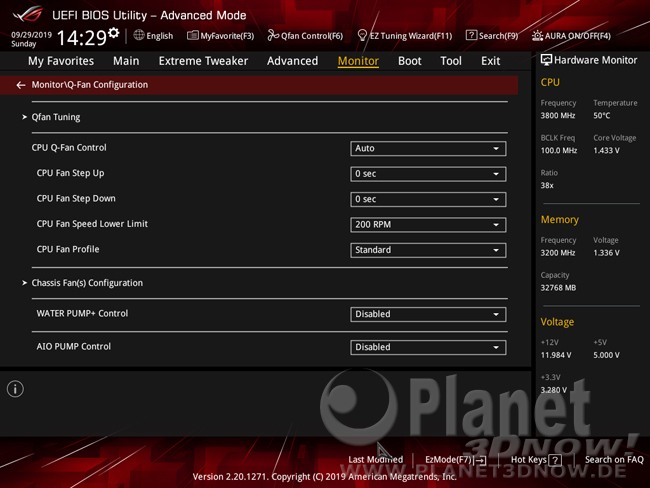Click the back arrow in breadcrumb

click(x=21, y=85)
